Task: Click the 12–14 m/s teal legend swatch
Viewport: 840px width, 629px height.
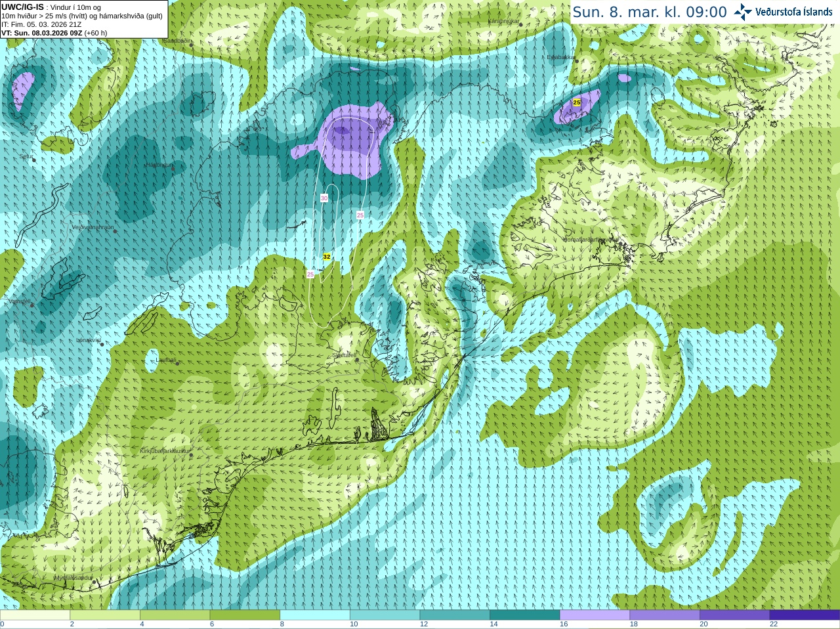Action: tap(455, 615)
